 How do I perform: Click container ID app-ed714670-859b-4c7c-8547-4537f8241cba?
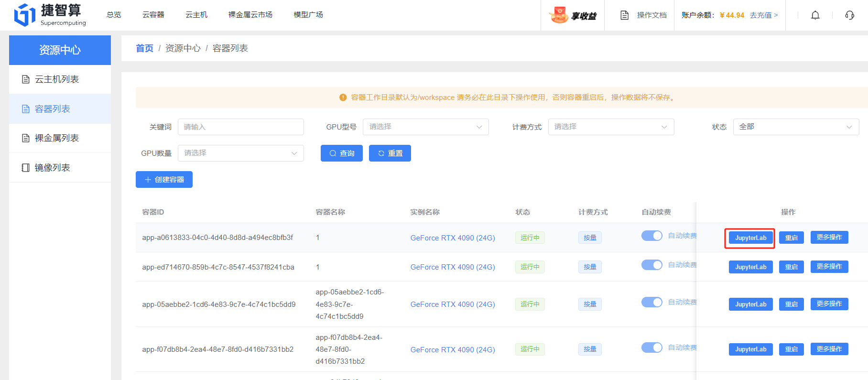[x=218, y=267]
